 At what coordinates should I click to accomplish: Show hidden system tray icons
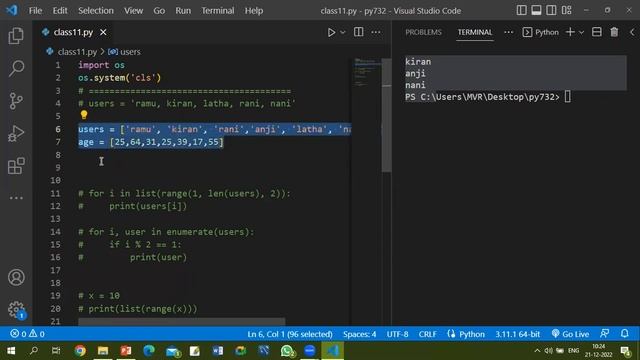pos(537,351)
